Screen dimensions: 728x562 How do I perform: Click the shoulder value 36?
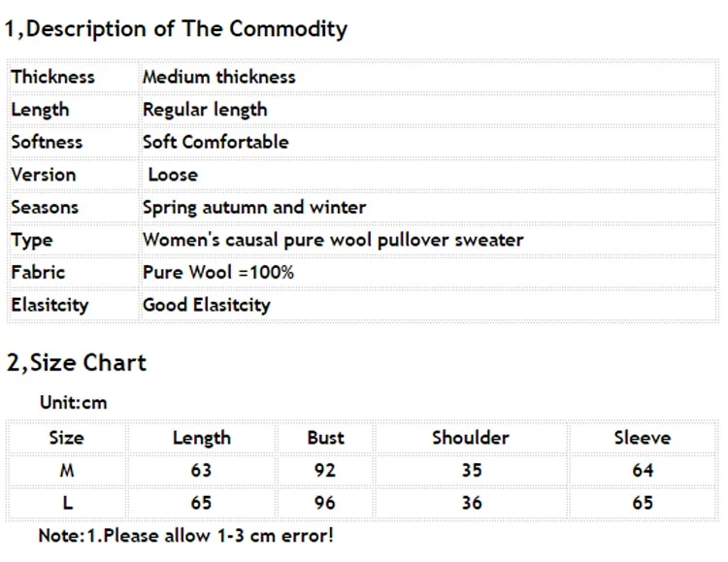(472, 503)
